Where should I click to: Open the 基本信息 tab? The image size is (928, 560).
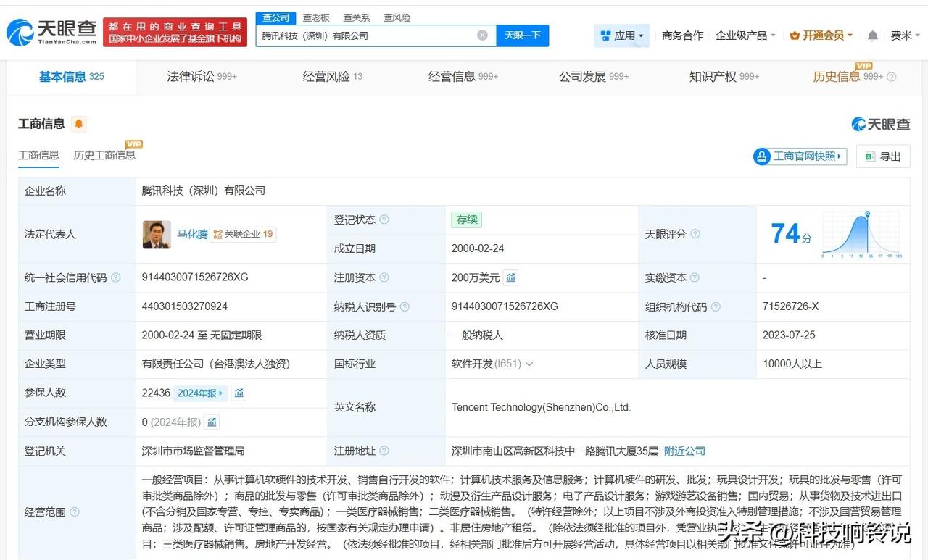point(72,77)
